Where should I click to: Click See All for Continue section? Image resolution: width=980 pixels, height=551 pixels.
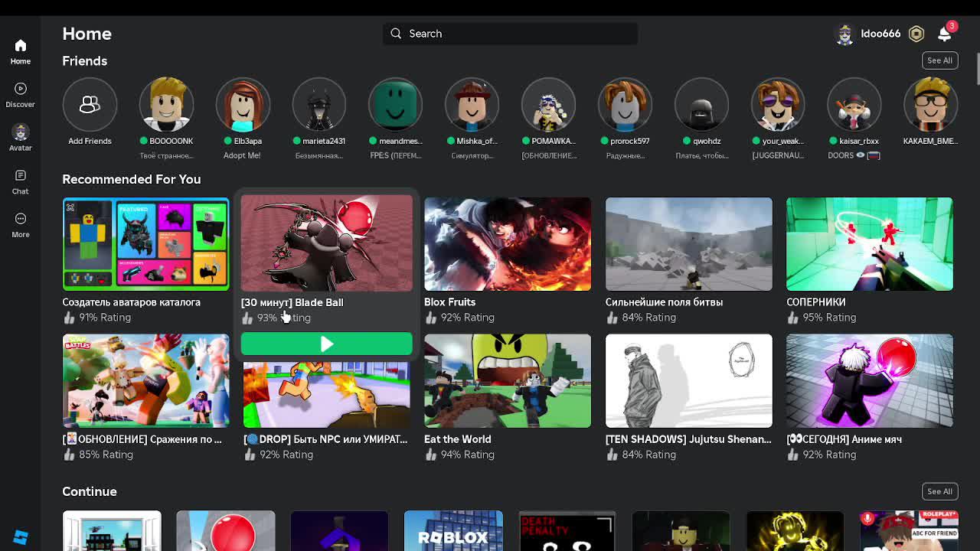pyautogui.click(x=939, y=491)
